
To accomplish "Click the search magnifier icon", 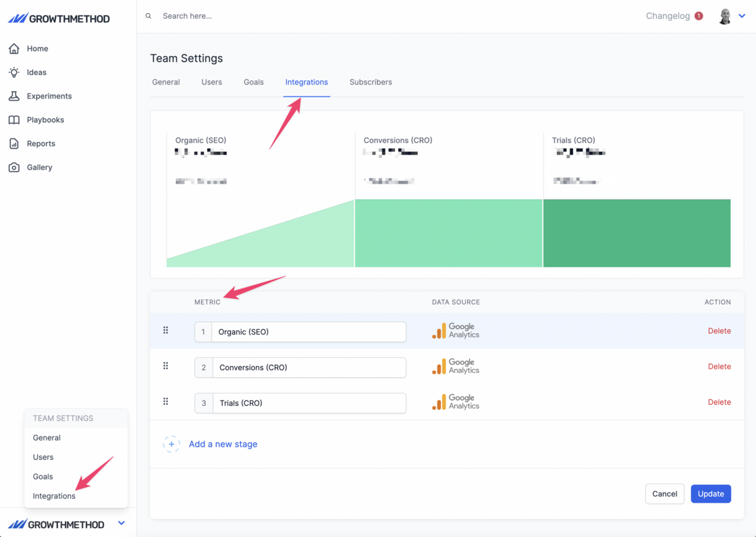I will click(148, 16).
